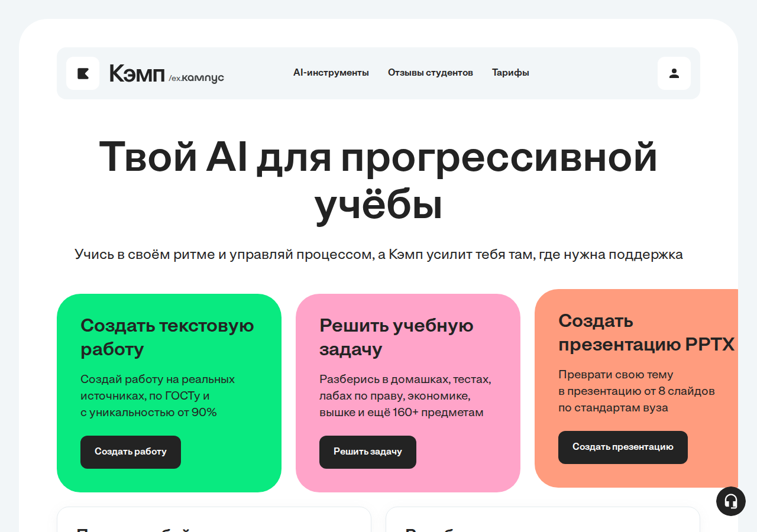Viewport: 757px width, 532px height.
Task: Click heading Твой AI для прогрессивной учёбы
Action: (378, 182)
